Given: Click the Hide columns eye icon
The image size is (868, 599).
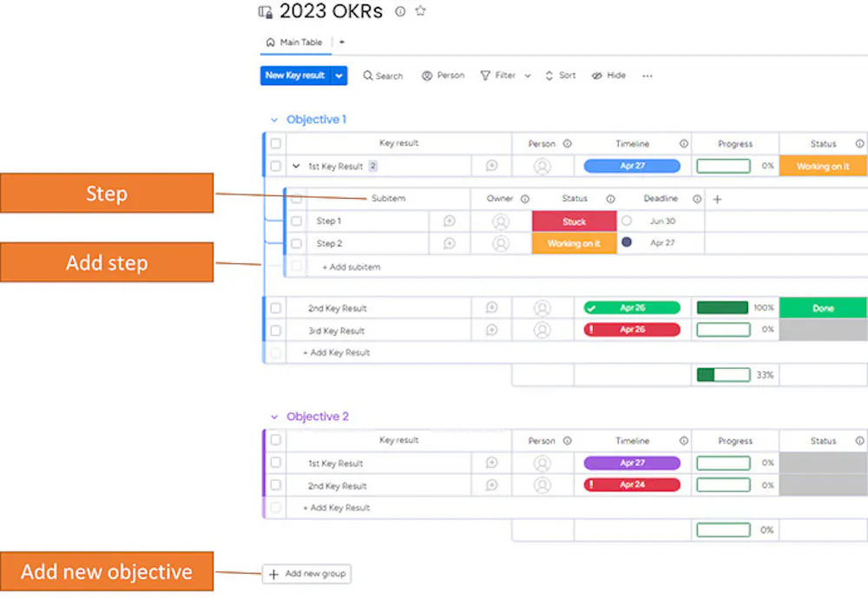Looking at the screenshot, I should tap(597, 76).
